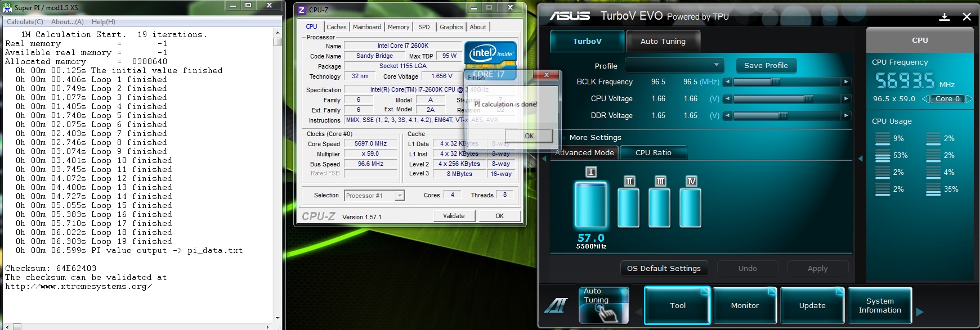Screen dimensions: 980x330
Task: Decrease DDR Voltage with its left arrow
Action: pyautogui.click(x=728, y=116)
